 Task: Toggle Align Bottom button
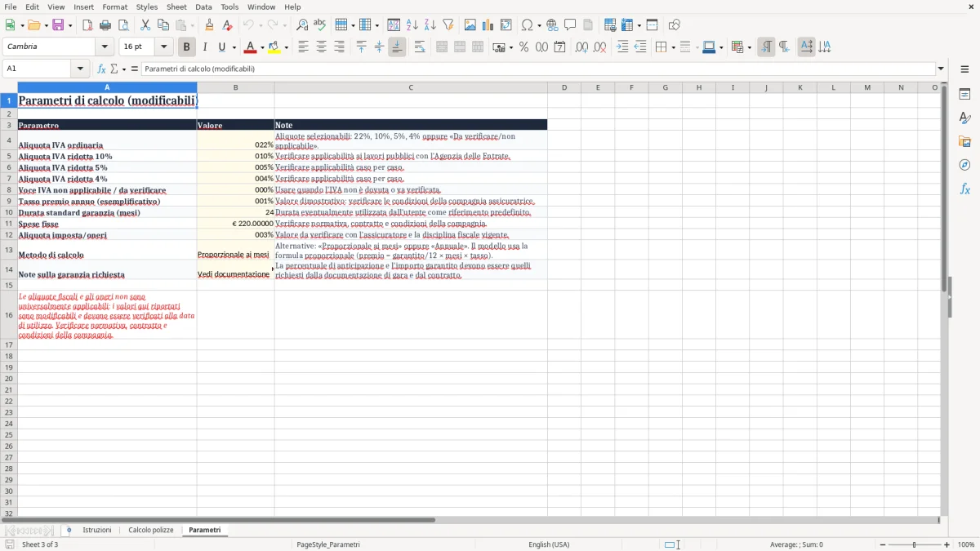(397, 47)
